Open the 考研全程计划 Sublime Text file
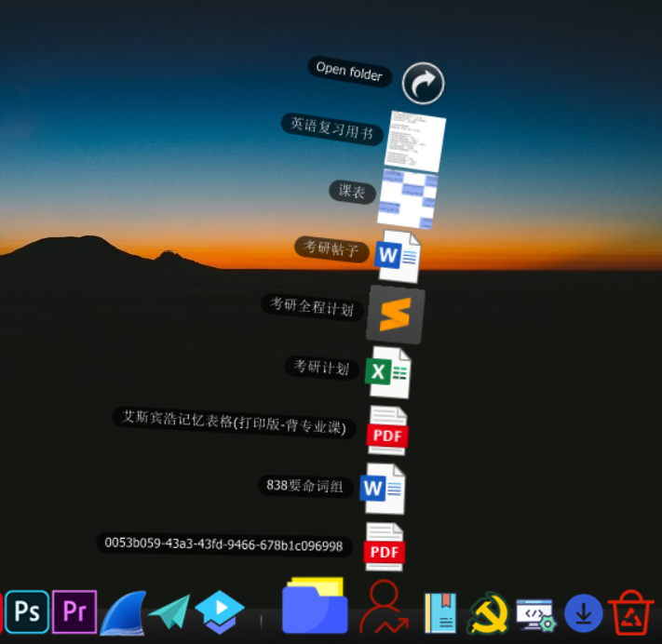The width and height of the screenshot is (662, 644). point(395,315)
